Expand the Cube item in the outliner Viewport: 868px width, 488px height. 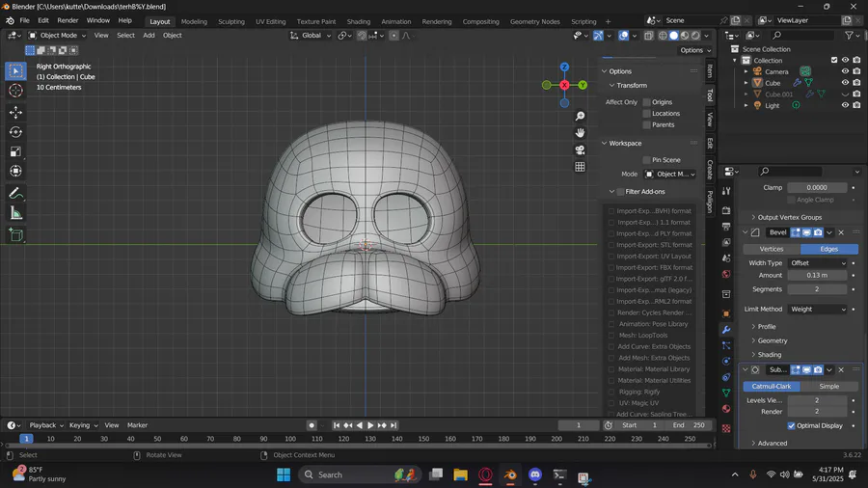(x=746, y=83)
